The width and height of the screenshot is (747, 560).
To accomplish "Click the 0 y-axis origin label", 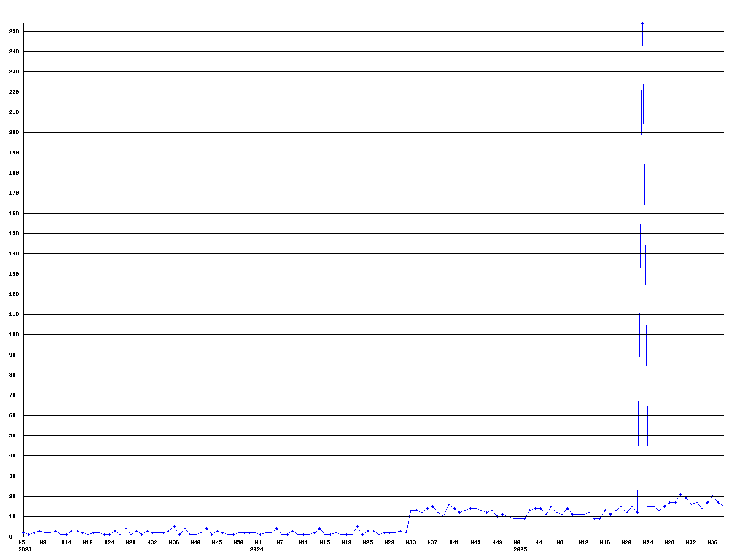I will pyautogui.click(x=10, y=537).
